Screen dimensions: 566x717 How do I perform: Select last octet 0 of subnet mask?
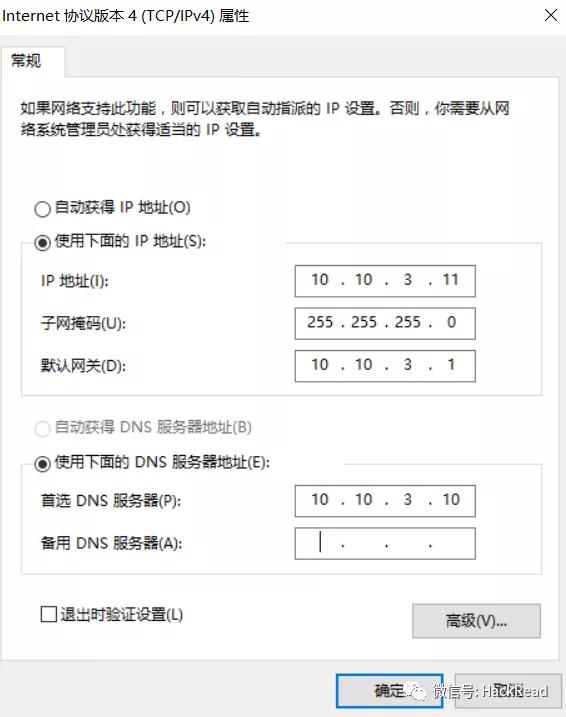[x=451, y=322]
